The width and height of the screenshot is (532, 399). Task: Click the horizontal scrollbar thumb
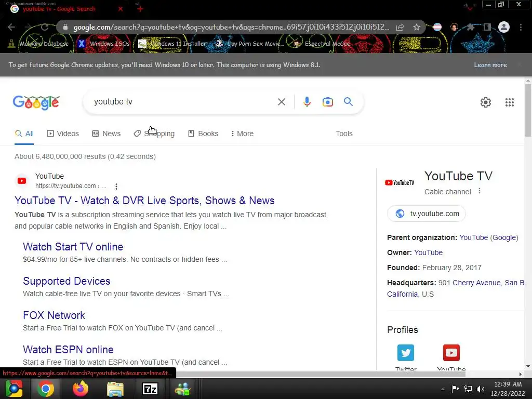click(321, 374)
